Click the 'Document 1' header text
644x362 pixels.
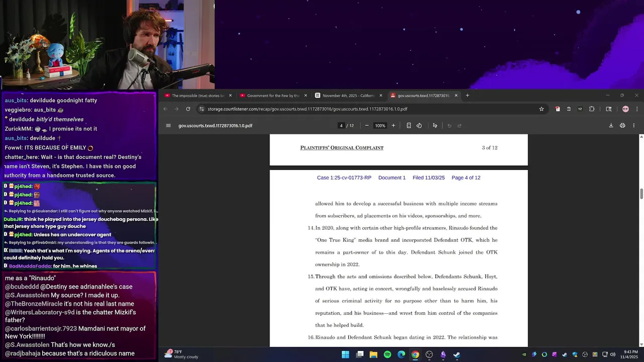click(x=392, y=178)
